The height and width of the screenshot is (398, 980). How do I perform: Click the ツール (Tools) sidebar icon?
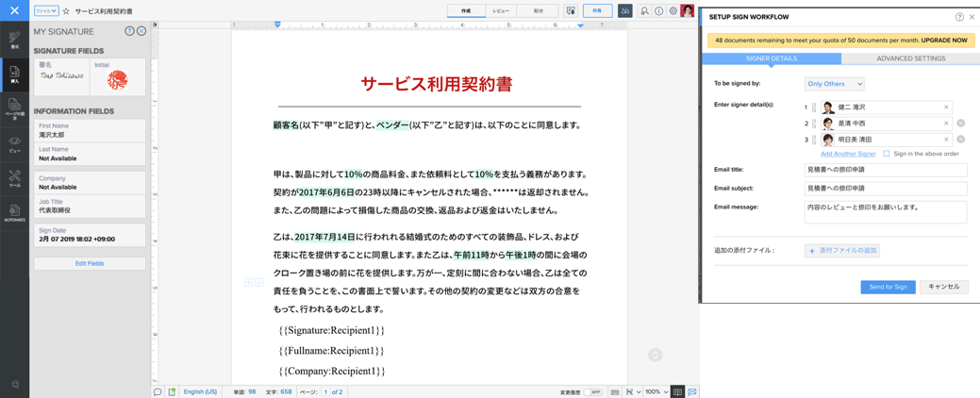coord(14,177)
